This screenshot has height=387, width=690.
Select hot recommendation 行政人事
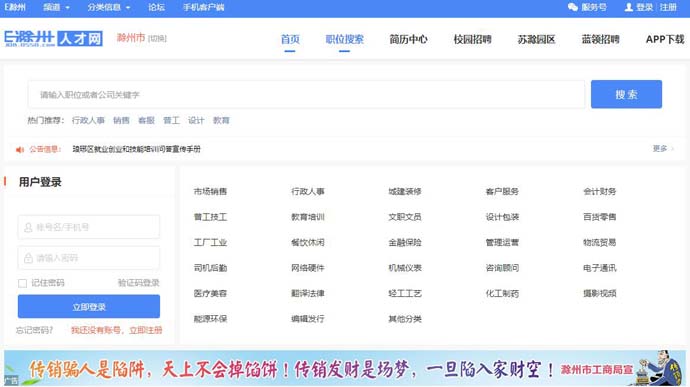tap(88, 120)
